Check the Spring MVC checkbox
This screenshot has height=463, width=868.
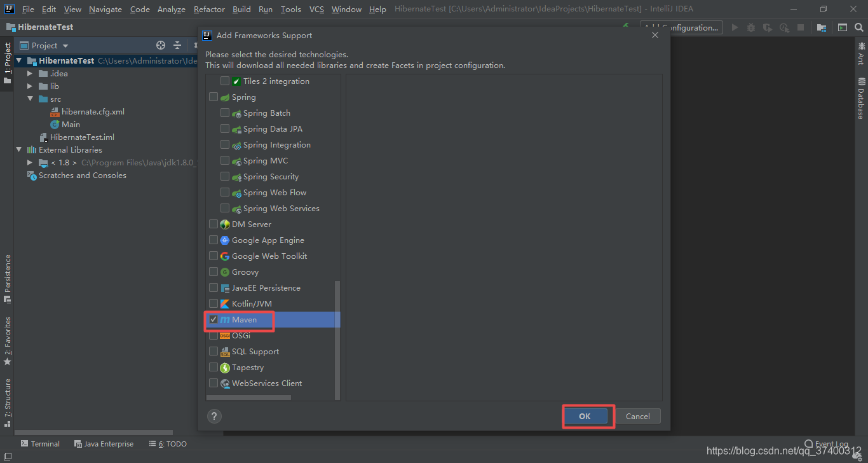click(x=225, y=160)
